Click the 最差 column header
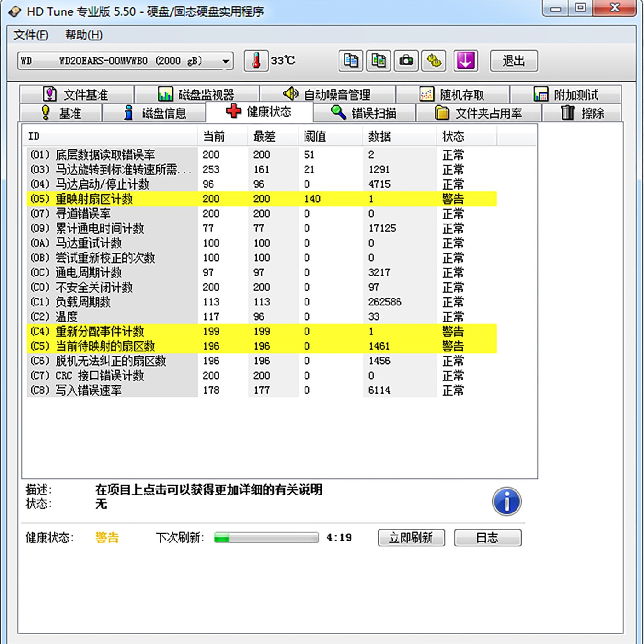 (x=273, y=136)
